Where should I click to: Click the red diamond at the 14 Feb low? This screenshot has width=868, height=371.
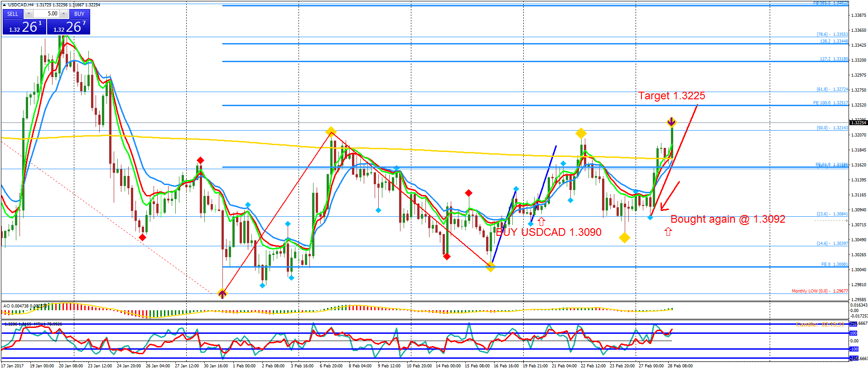tap(447, 257)
